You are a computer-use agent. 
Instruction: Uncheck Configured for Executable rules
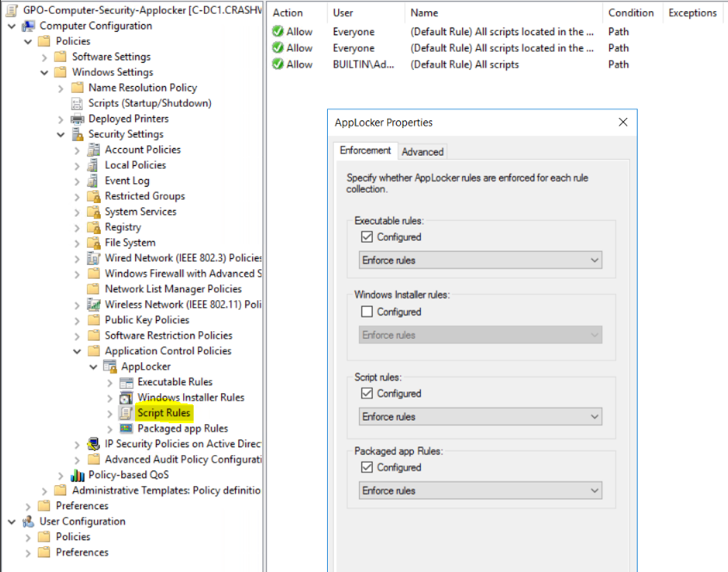click(367, 237)
